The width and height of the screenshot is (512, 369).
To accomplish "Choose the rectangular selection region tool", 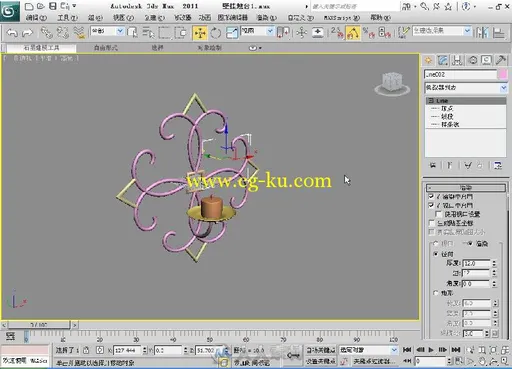I will click(x=164, y=33).
